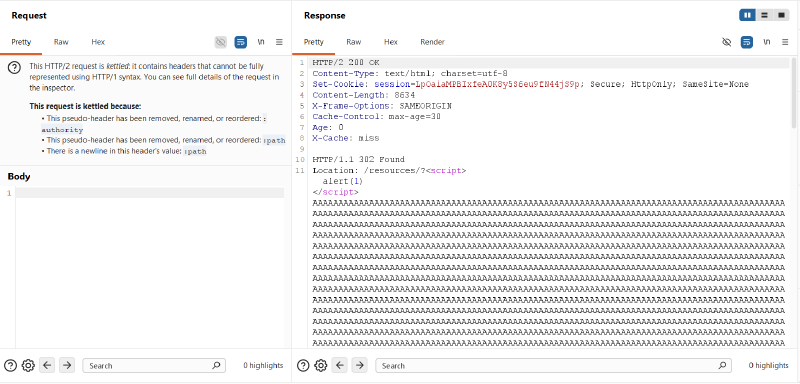
Task: Click Response search magnifier icon
Action: point(722,365)
